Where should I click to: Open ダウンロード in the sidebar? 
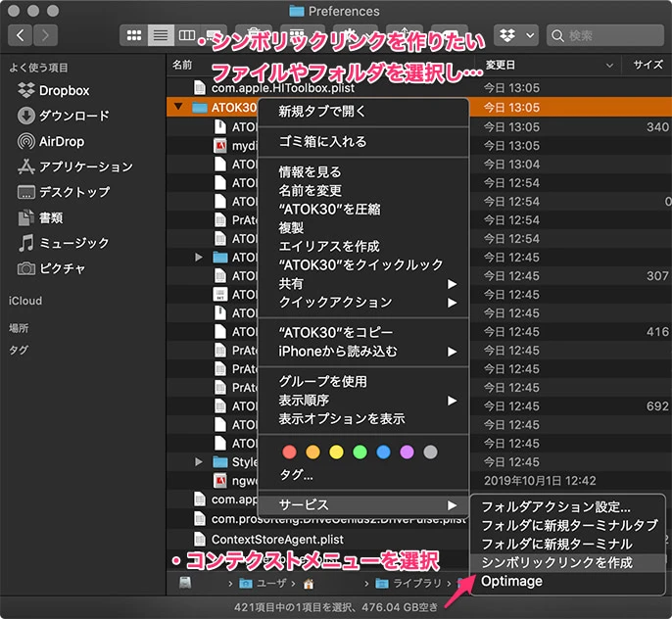point(64,116)
